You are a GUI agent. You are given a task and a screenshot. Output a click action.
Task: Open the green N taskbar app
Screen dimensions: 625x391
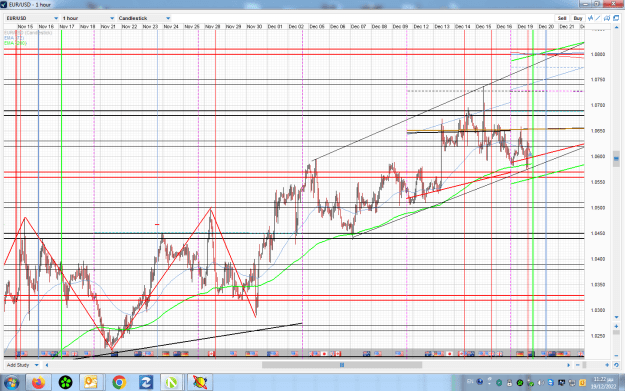click(x=172, y=383)
